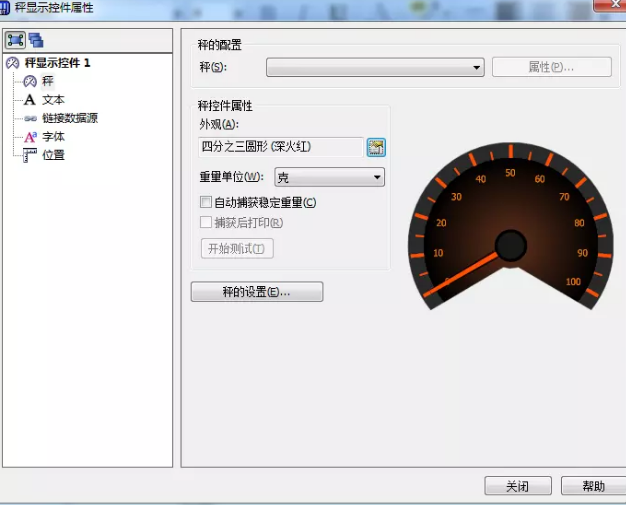Select the 秤显示控件 1 root node
Screen dimensions: 626x505
(x=57, y=63)
